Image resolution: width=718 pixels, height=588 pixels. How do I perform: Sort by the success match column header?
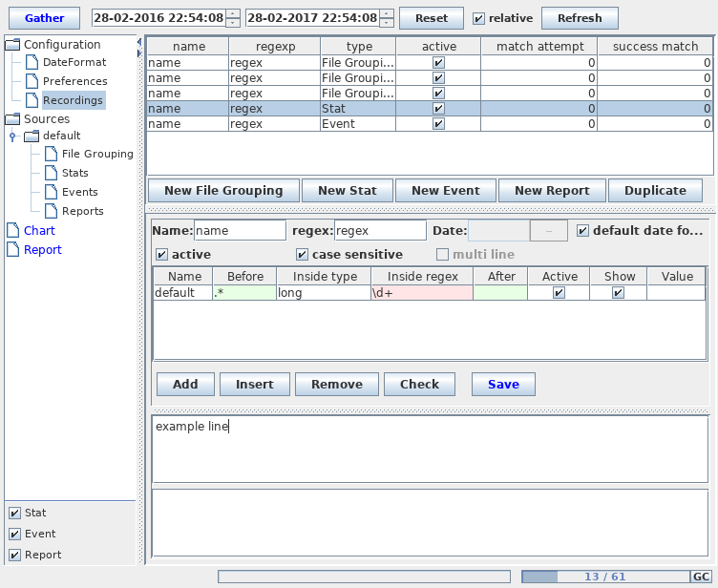pyautogui.click(x=655, y=46)
